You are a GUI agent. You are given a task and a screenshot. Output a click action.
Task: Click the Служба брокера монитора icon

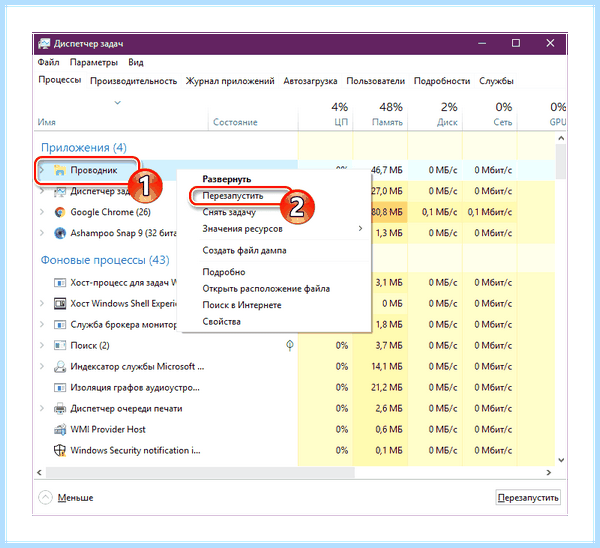[x=60, y=325]
